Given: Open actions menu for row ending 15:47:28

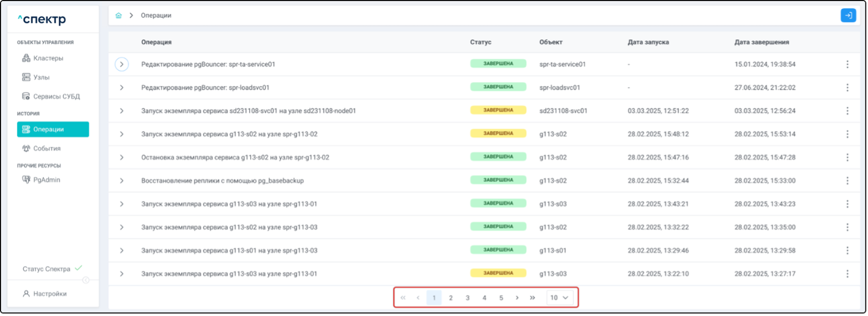Looking at the screenshot, I should click(x=847, y=157).
